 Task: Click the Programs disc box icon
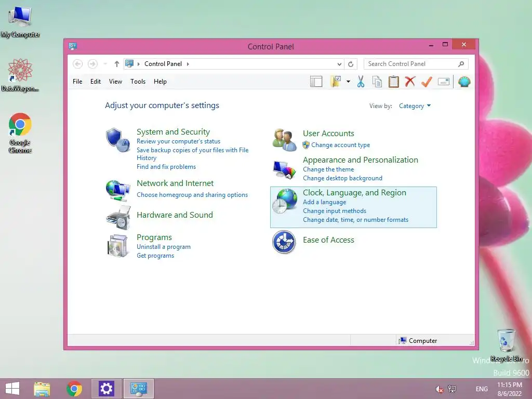[117, 246]
